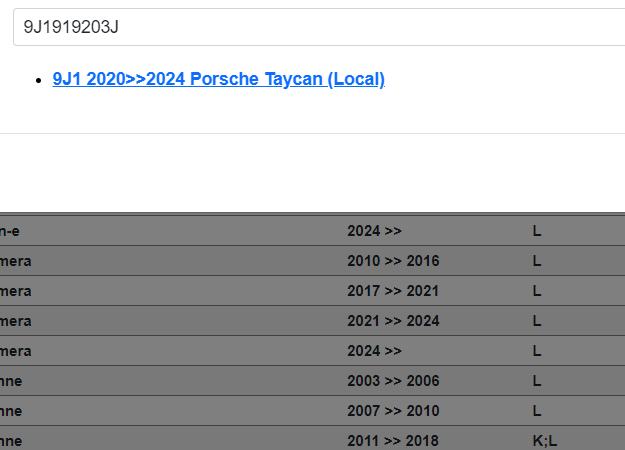Click the 2007 >> 2010 year cell
Viewport: 625px width, 450px height.
[x=393, y=411]
